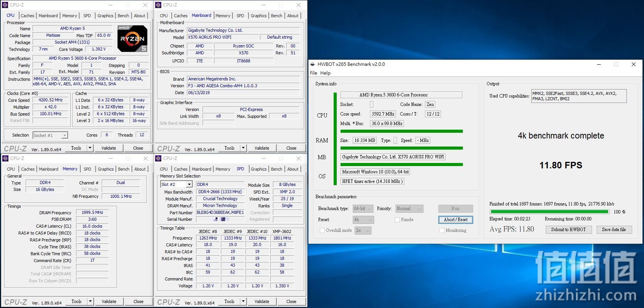Image resolution: width=644 pixels, height=308 pixels.
Task: Click the Tools button in the Memory window
Action: [x=76, y=301]
